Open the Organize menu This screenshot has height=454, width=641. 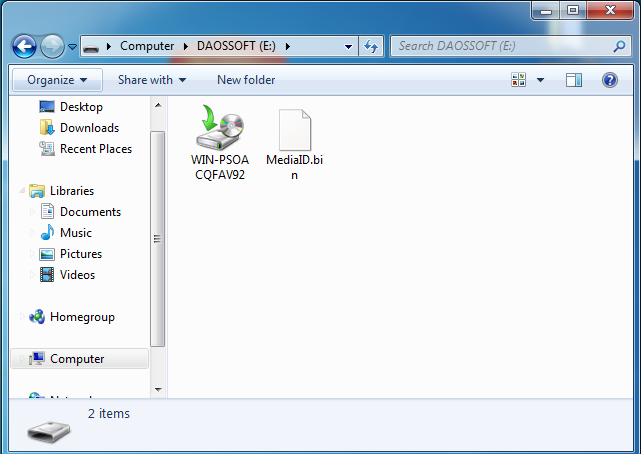pyautogui.click(x=57, y=80)
